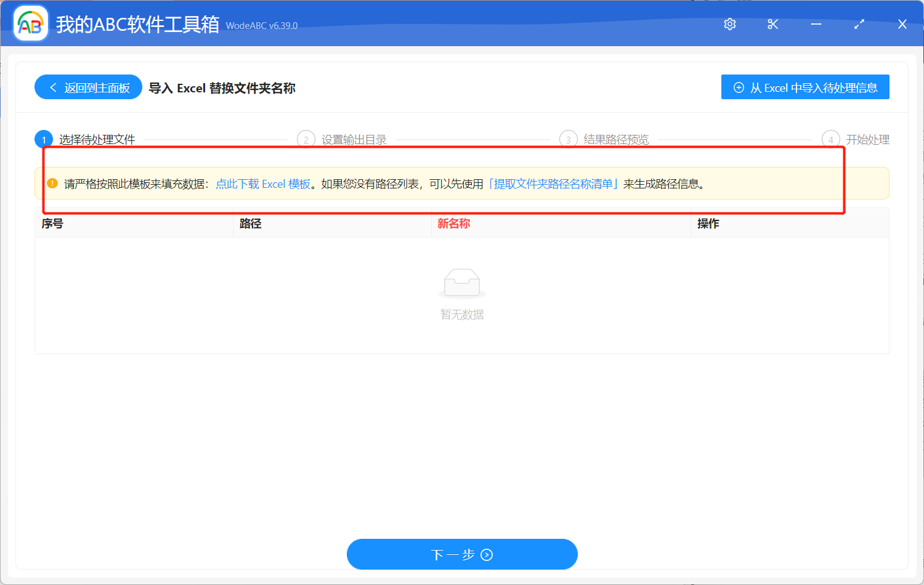Click the fullscreen expand arrows icon

point(859,24)
